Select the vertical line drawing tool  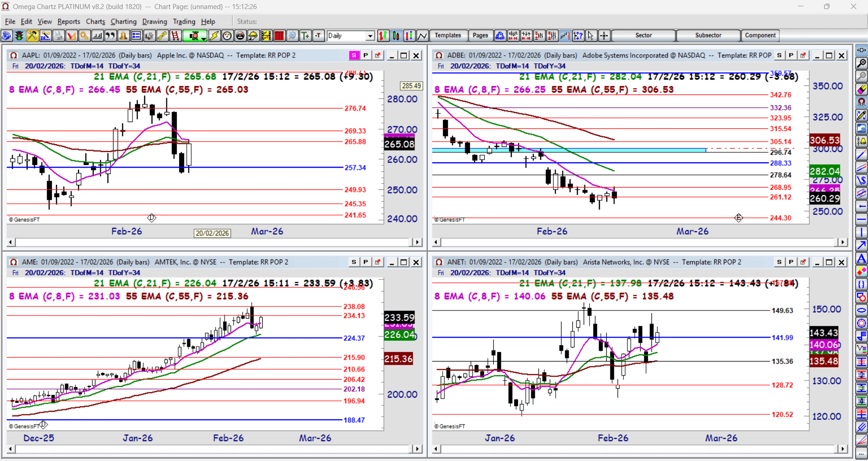862,232
